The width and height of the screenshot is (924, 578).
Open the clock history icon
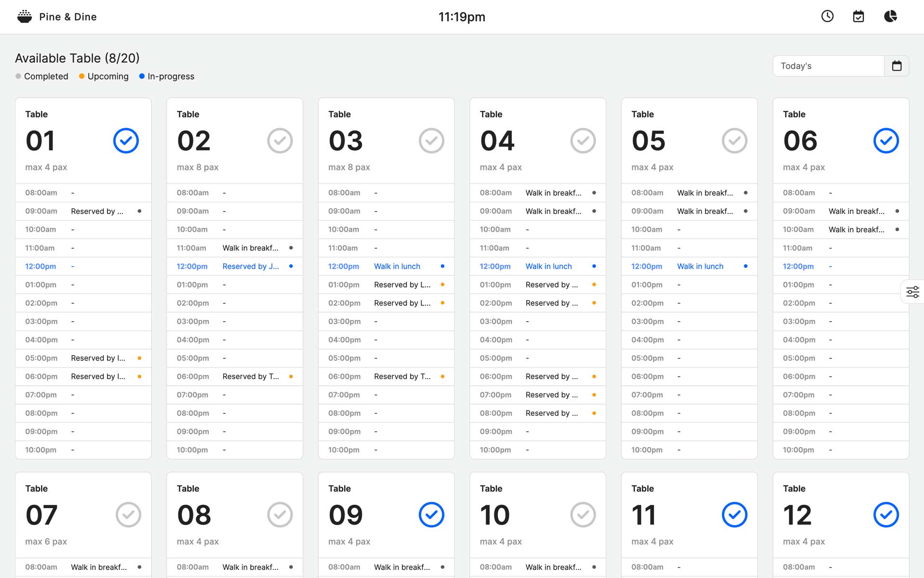click(827, 16)
